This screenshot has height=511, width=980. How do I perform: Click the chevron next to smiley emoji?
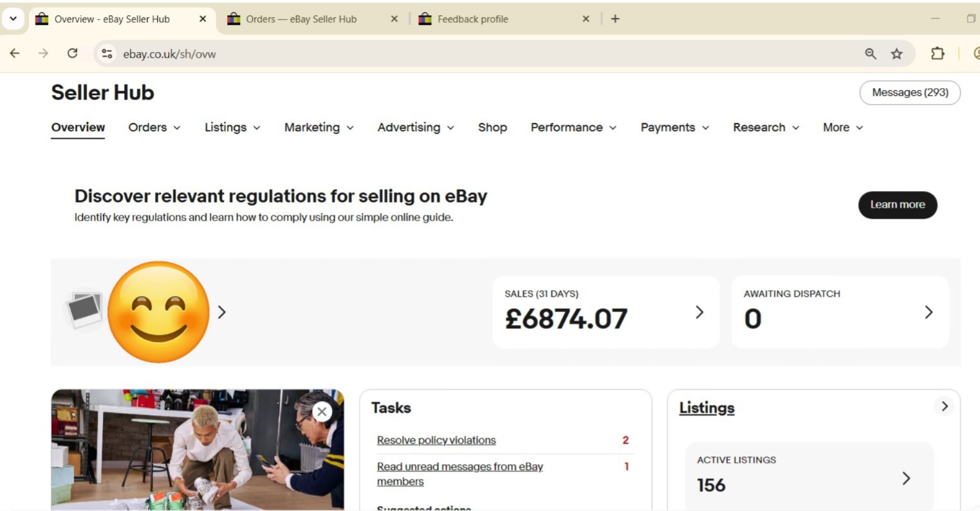[222, 312]
